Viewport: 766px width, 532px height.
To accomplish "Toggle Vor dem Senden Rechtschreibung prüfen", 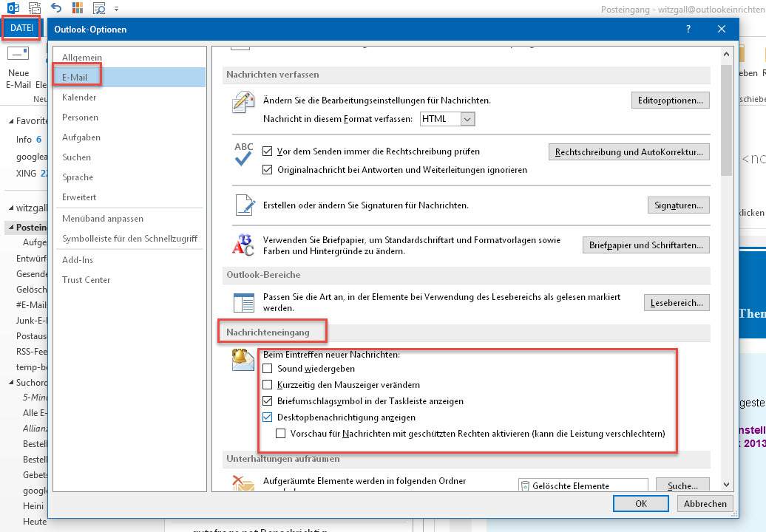I will click(x=267, y=151).
